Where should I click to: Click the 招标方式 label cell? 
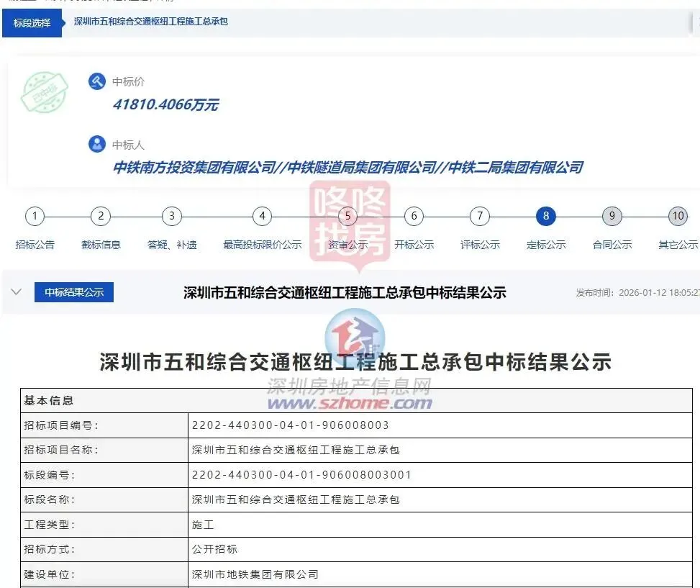tap(104, 549)
